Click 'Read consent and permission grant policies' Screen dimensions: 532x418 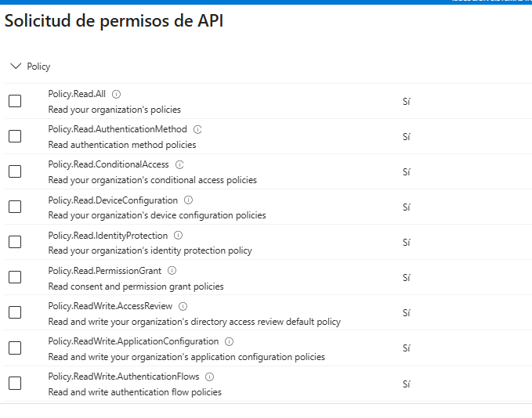pyautogui.click(x=136, y=286)
